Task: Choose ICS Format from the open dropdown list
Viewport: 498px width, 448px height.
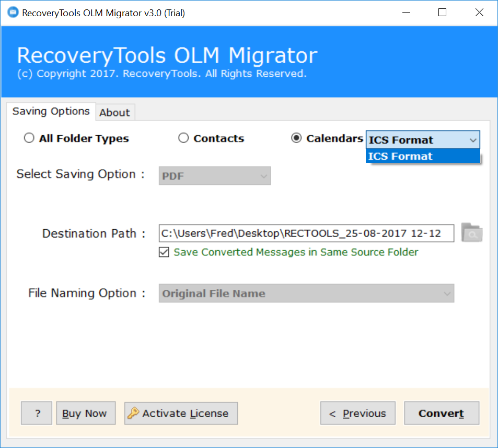Action: click(423, 156)
